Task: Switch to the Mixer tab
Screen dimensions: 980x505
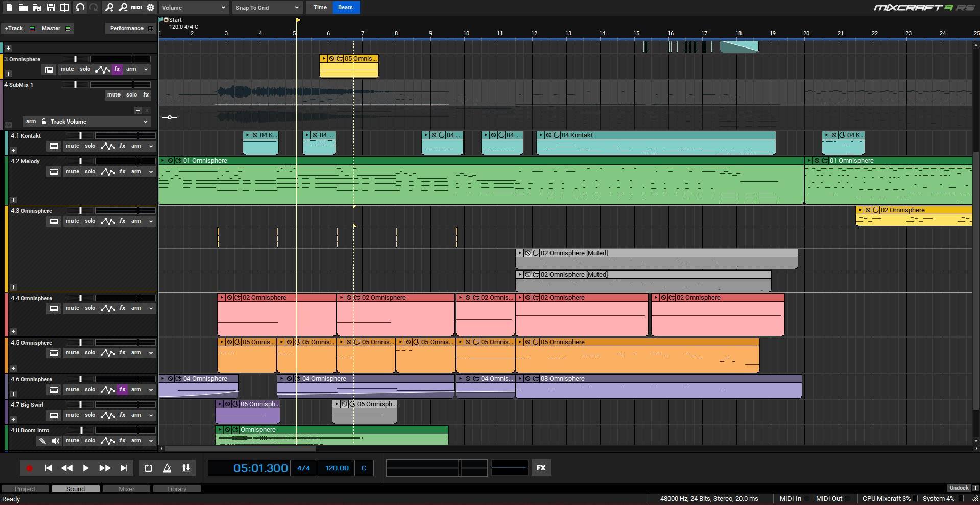Action: (126, 489)
